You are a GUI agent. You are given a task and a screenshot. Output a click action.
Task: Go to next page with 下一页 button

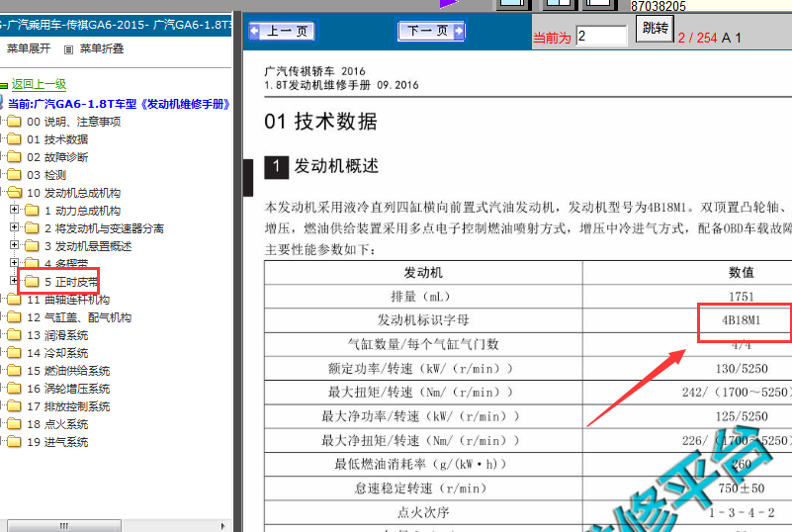tap(431, 32)
